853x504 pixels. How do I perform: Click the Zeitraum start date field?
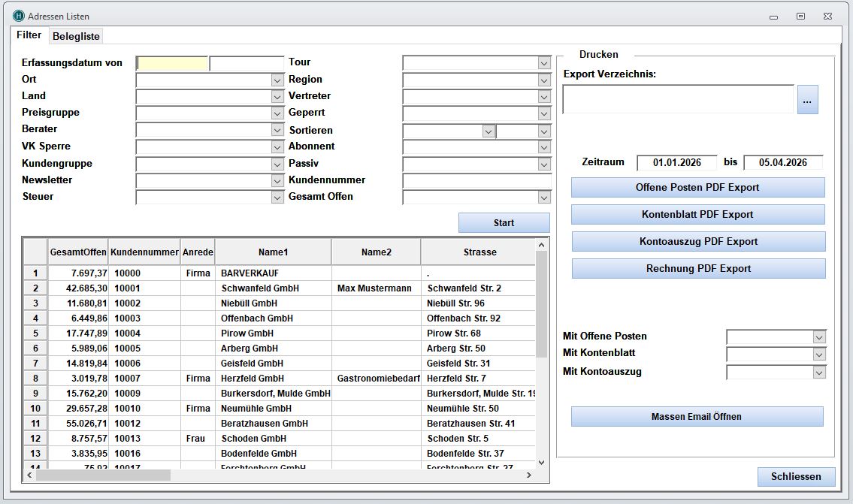[676, 162]
